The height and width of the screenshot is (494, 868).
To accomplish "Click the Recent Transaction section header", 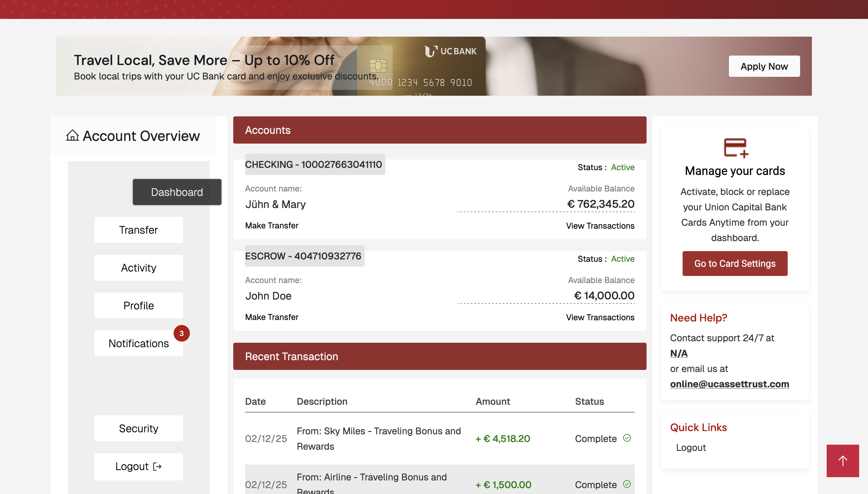I will coord(440,356).
